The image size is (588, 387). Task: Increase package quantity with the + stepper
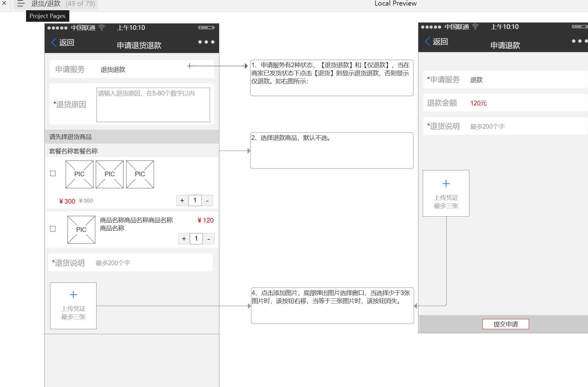point(182,200)
